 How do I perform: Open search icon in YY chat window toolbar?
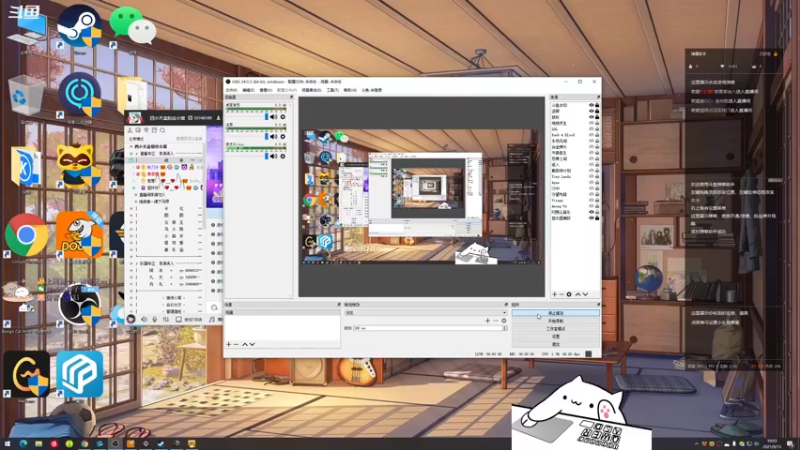pos(163,131)
